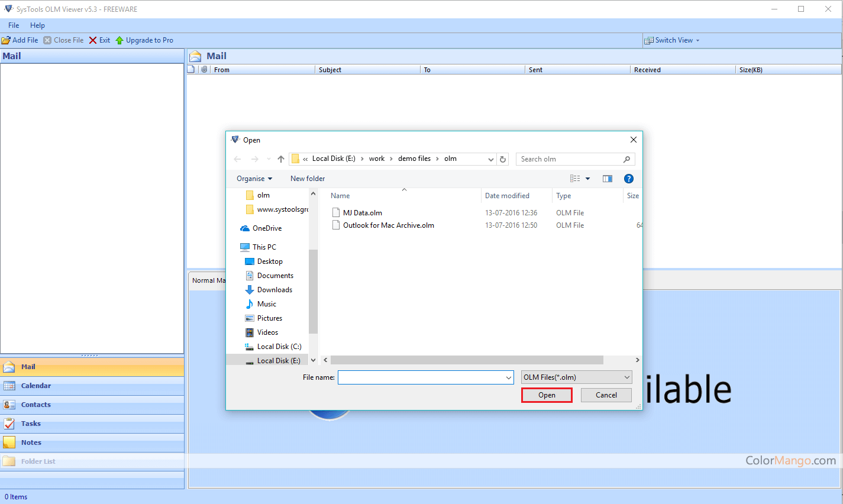
Task: Select Documents in the navigation tree
Action: coord(269,276)
